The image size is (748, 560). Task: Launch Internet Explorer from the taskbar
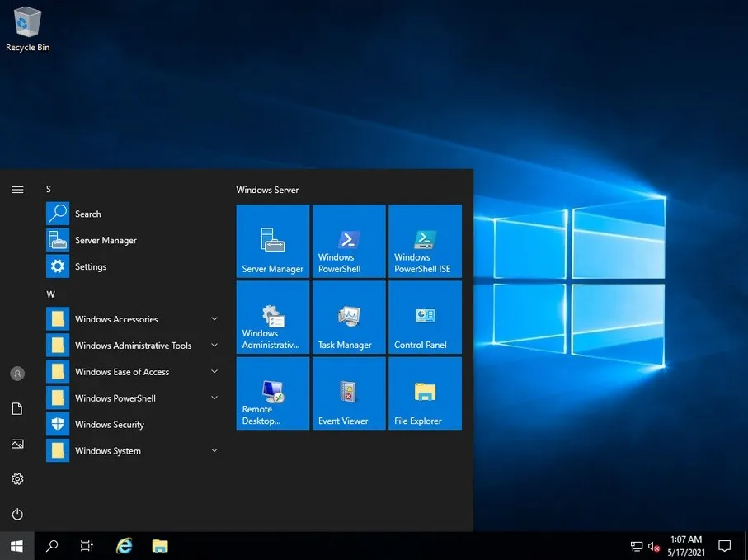coord(124,546)
